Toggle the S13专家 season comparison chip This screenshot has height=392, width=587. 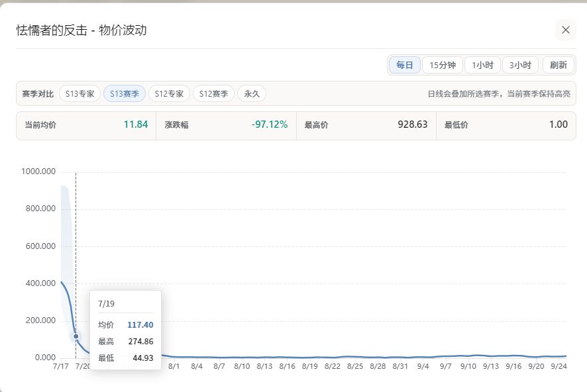coord(80,93)
